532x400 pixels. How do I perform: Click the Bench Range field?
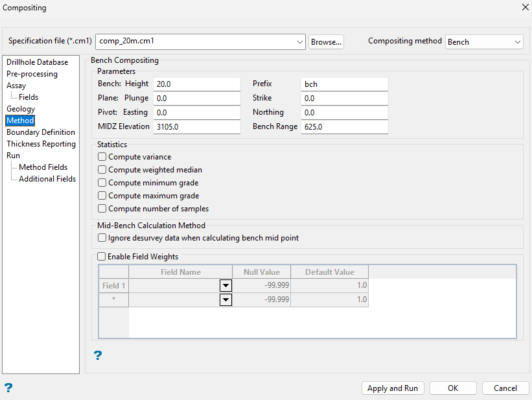click(x=344, y=126)
